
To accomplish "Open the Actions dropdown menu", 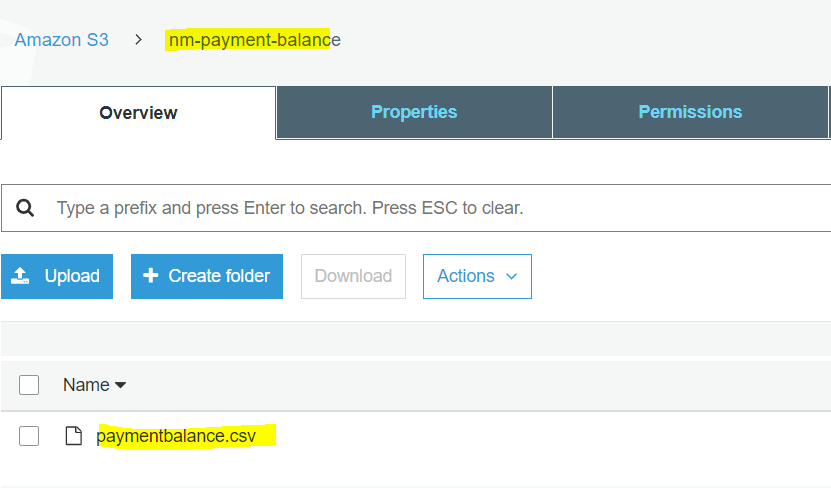I will tap(477, 276).
